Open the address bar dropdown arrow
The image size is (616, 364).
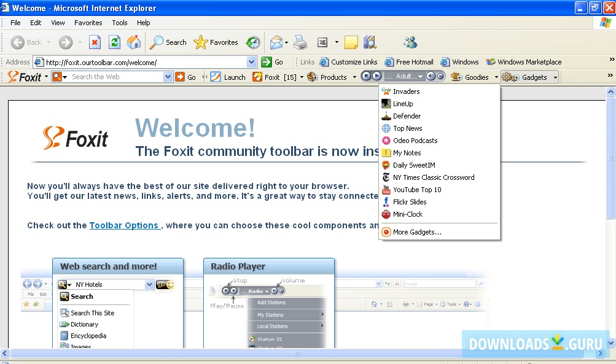point(251,61)
